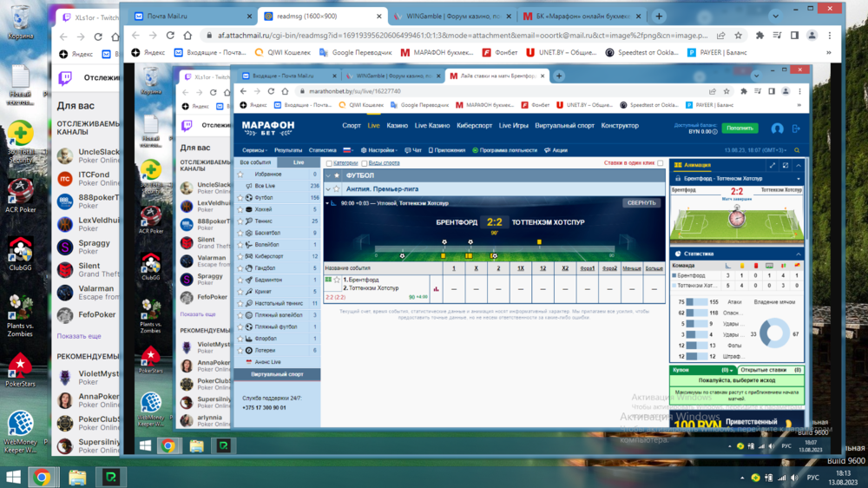868x488 pixels.
Task: Open the Конструктор menu item
Action: 620,126
